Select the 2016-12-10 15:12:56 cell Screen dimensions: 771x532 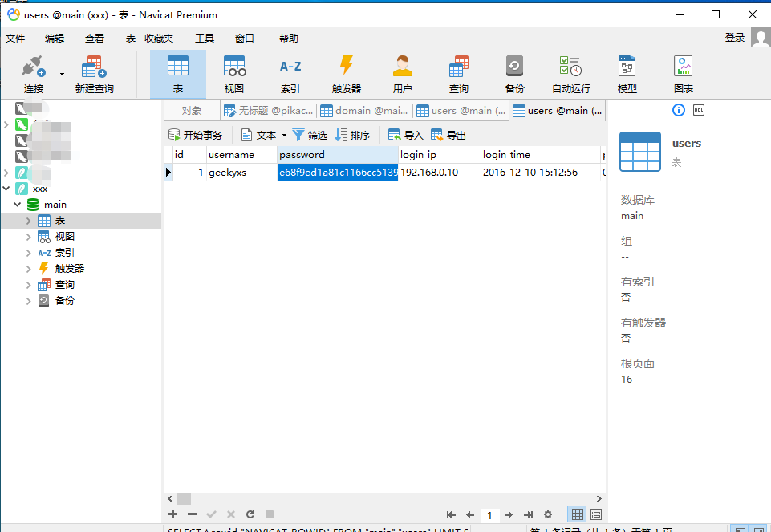(541, 172)
